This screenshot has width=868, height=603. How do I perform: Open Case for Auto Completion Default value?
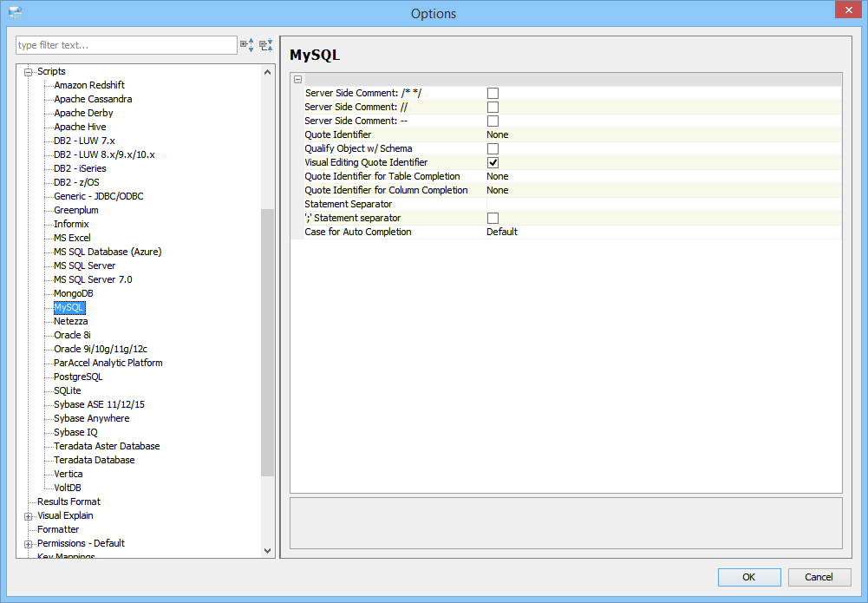coord(663,232)
